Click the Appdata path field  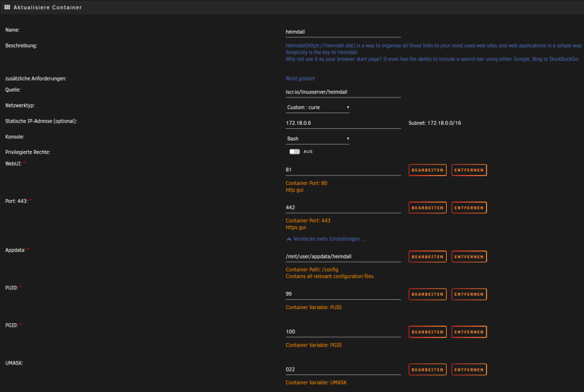click(x=343, y=257)
